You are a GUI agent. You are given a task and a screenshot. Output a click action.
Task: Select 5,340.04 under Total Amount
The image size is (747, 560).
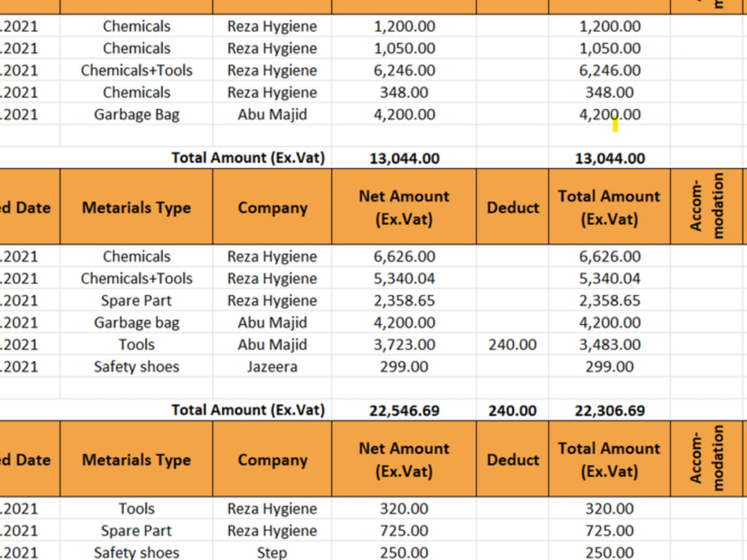(x=610, y=279)
